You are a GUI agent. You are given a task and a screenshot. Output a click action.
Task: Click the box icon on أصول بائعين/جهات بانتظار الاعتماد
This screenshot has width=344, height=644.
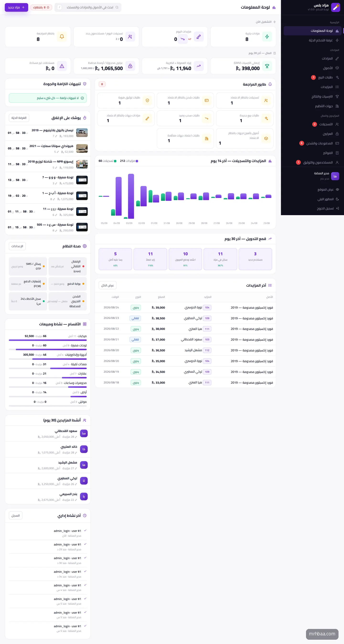coord(266,138)
